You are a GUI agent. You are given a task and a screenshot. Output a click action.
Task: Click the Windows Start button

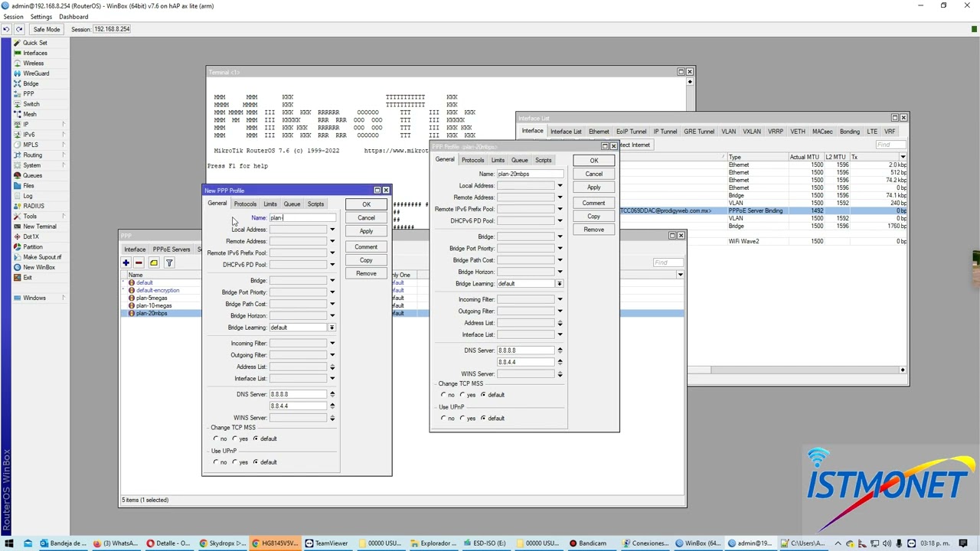click(x=8, y=543)
